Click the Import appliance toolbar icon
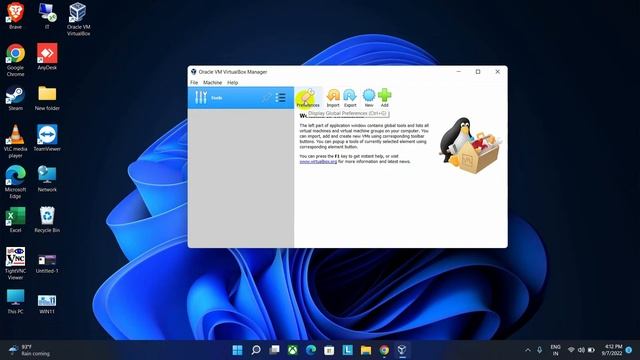Screen dimensions: 640x360 click(333, 98)
